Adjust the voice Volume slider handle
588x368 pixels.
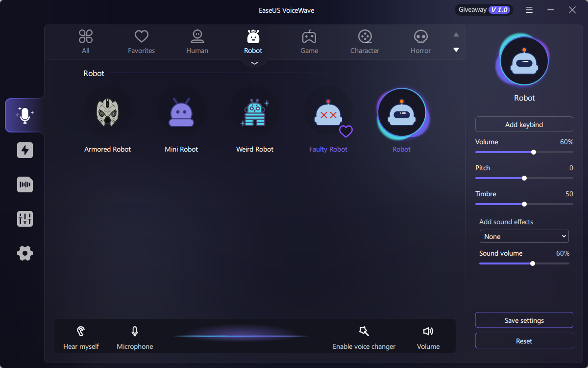534,152
